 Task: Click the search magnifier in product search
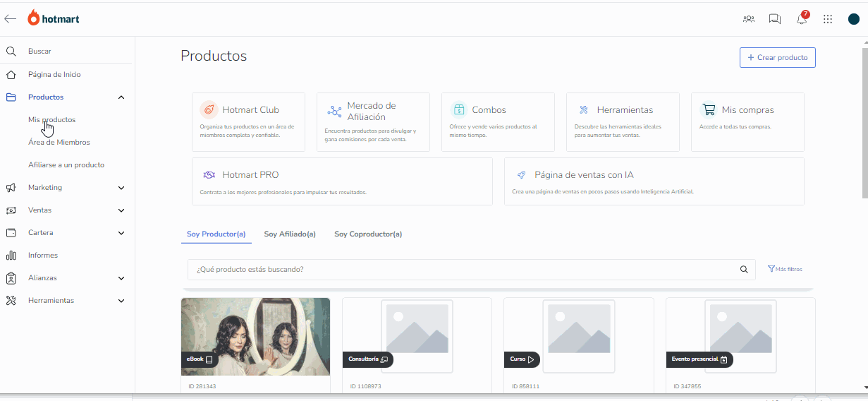coord(744,269)
